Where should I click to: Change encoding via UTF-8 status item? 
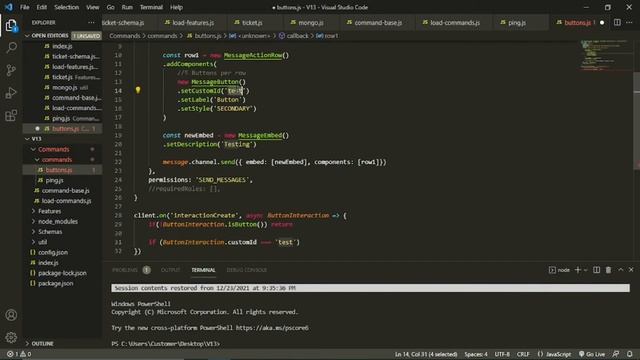click(502, 354)
